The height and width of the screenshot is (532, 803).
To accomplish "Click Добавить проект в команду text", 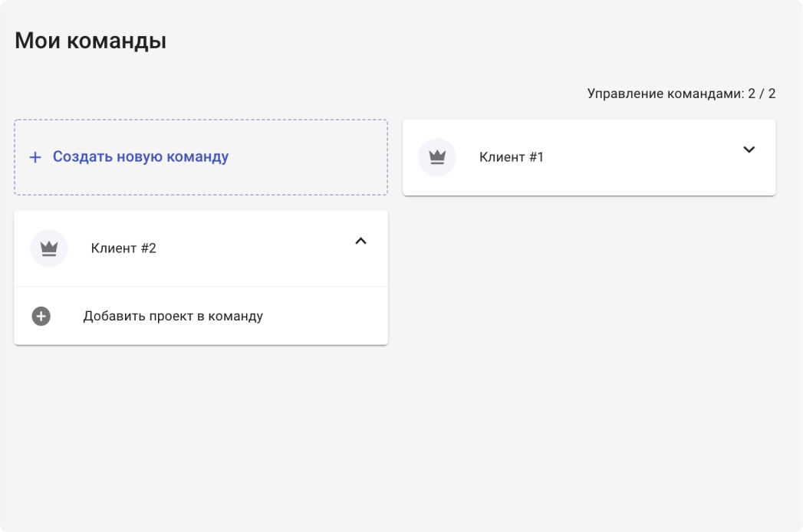I will click(173, 316).
